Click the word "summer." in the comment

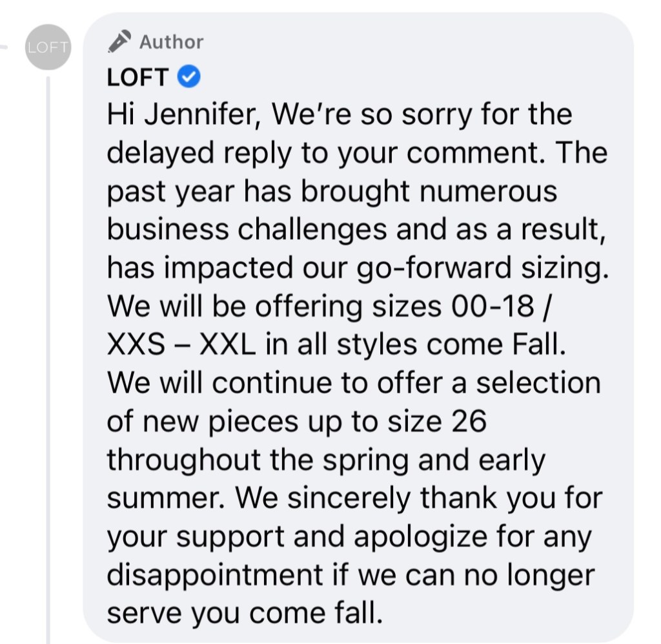pos(166,498)
